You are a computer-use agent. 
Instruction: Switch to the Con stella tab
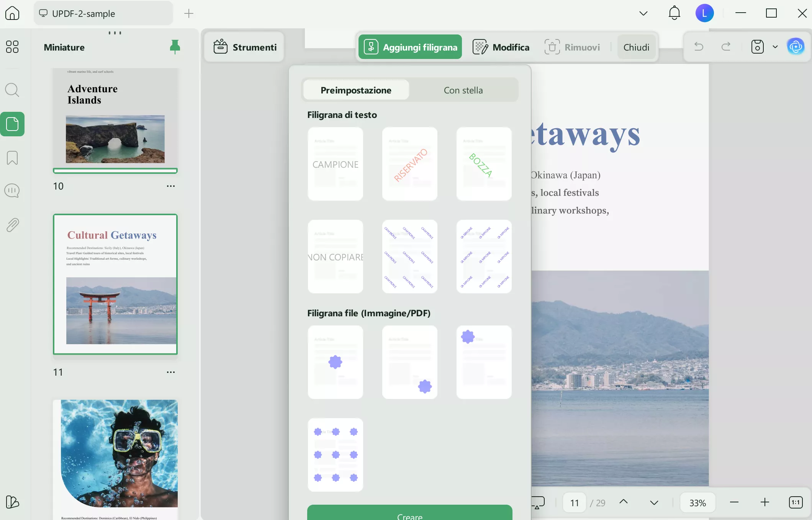463,90
